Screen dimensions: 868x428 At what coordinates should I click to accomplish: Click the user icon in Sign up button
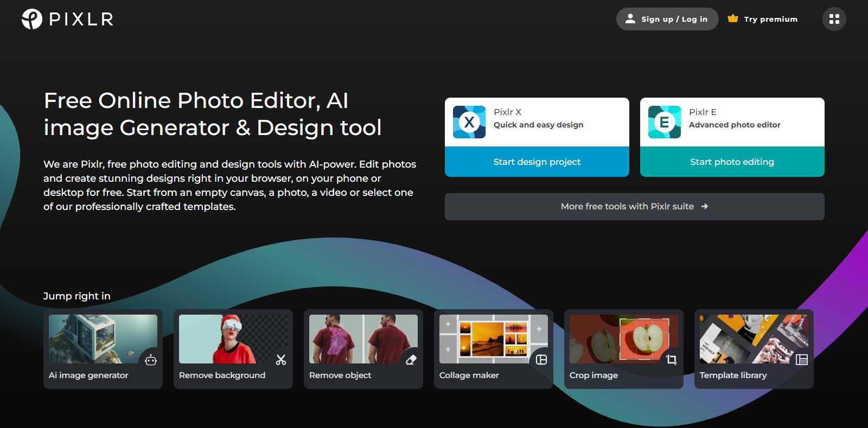630,18
